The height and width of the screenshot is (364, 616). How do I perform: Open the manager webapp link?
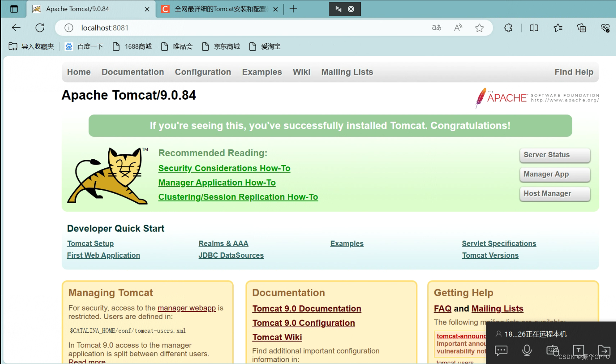click(x=186, y=308)
